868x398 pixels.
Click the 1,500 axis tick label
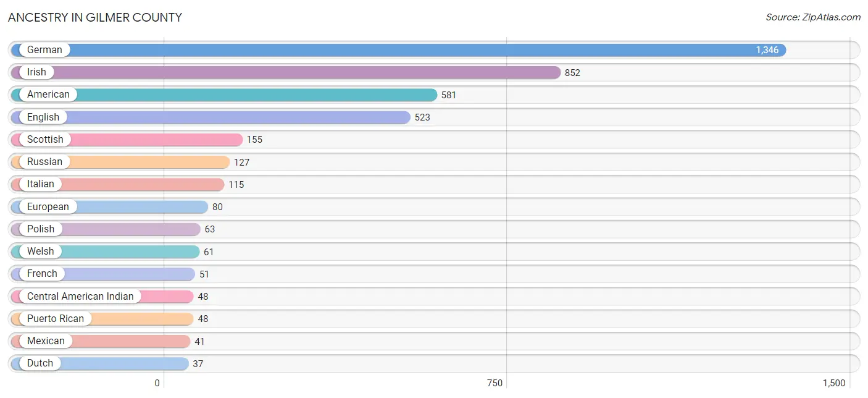pos(834,383)
